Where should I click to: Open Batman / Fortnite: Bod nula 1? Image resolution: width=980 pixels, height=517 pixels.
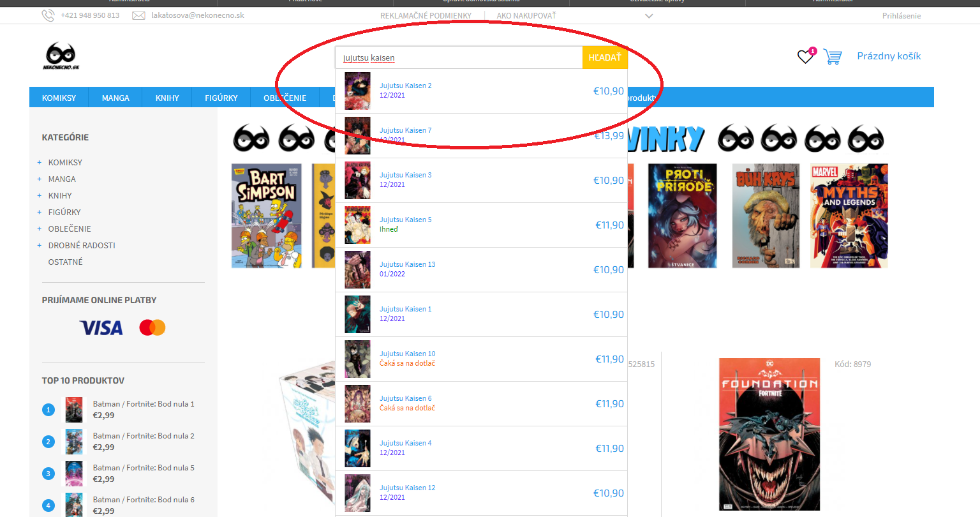click(x=144, y=404)
